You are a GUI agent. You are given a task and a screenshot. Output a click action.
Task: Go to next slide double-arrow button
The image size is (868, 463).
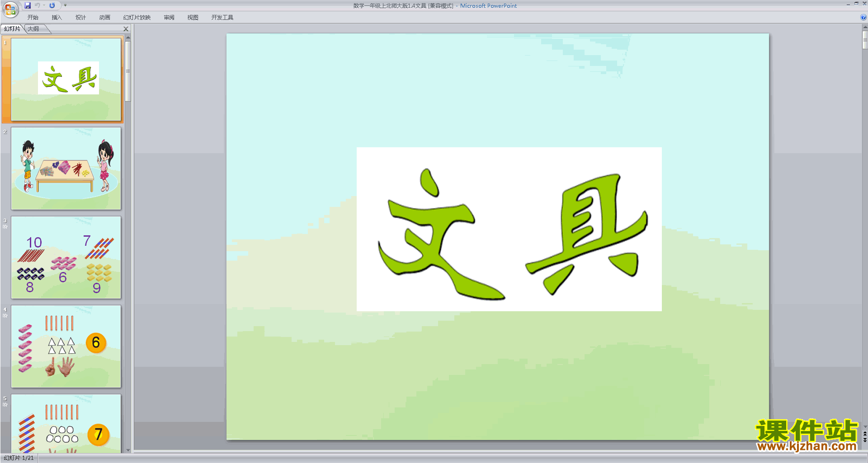[865, 440]
